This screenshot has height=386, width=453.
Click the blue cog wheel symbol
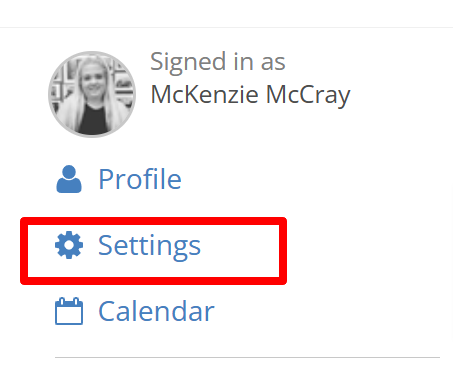point(69,245)
